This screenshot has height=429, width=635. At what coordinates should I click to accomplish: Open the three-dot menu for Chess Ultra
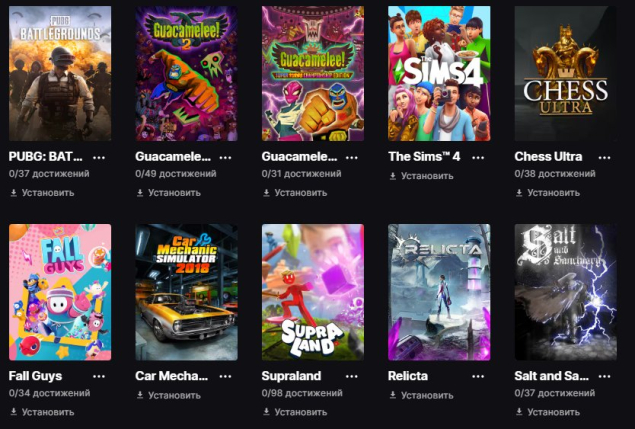pos(604,157)
